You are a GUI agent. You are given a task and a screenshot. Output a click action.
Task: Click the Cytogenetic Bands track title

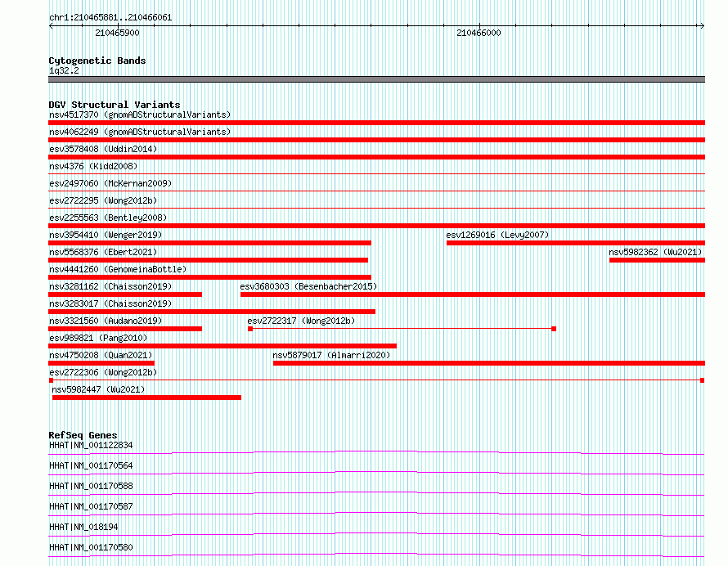[x=97, y=61]
